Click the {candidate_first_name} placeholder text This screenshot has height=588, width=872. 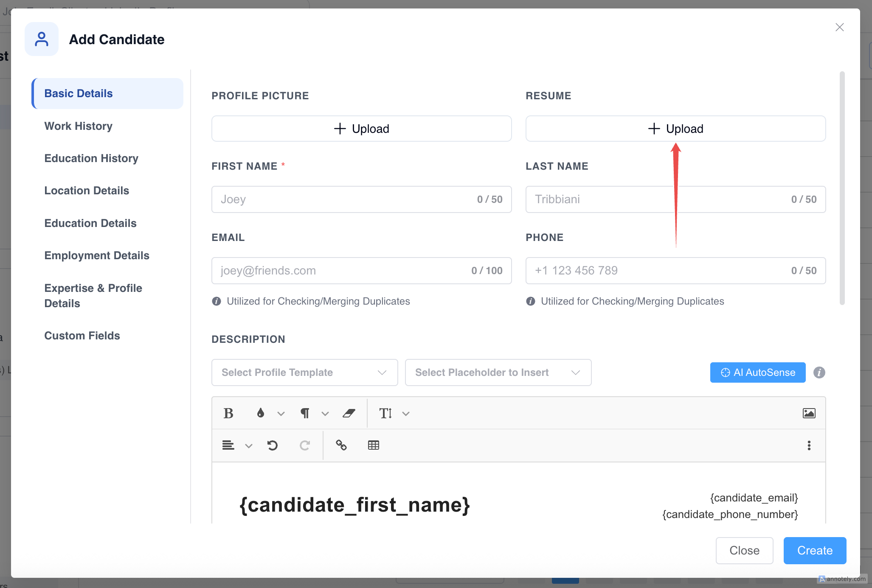coord(355,505)
